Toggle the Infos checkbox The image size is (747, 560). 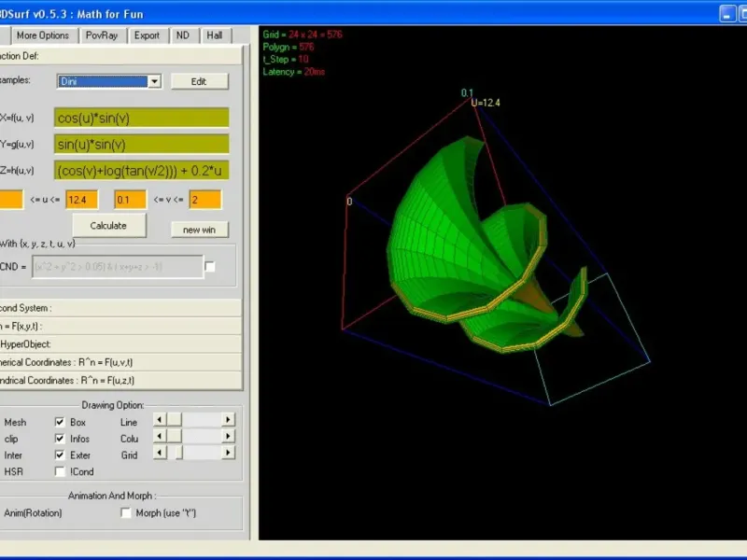[61, 439]
